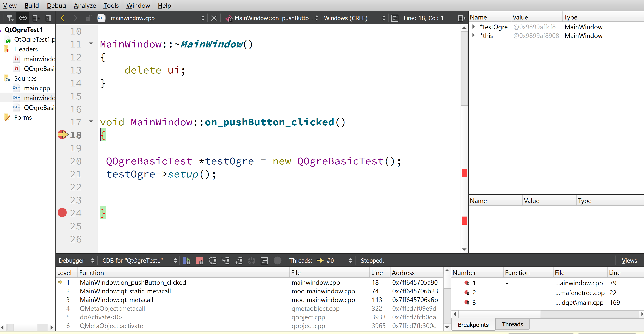Open the Views menu

(629, 260)
